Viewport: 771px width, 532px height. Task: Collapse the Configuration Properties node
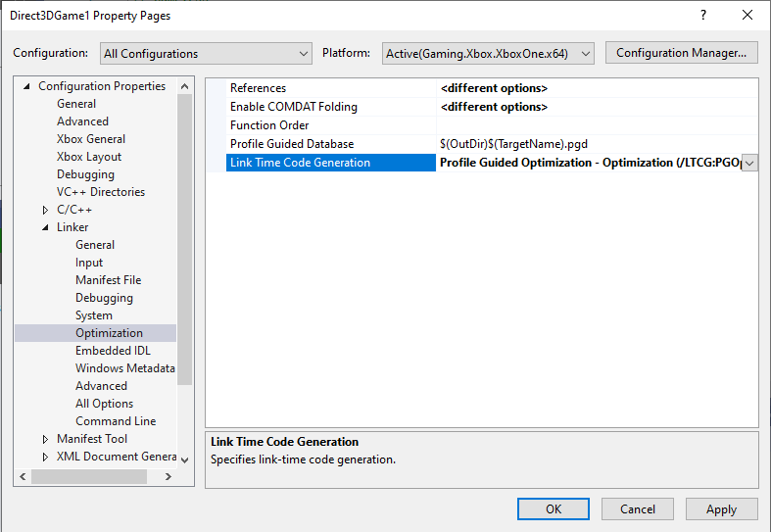point(27,86)
